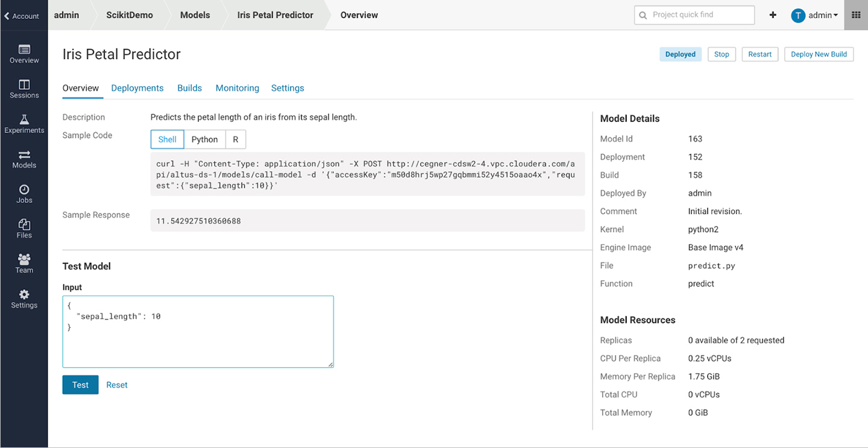Expand the admin user dropdown
The image size is (868, 448).
823,16
